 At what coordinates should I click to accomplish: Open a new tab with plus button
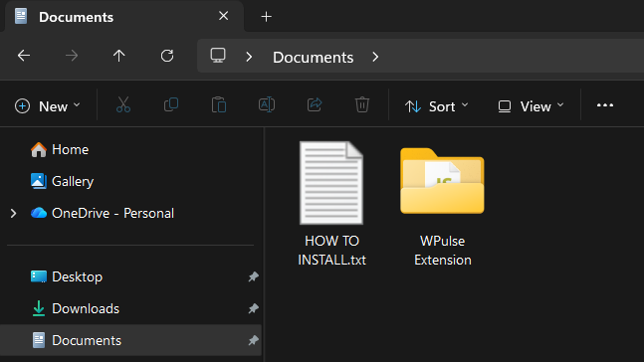click(266, 17)
